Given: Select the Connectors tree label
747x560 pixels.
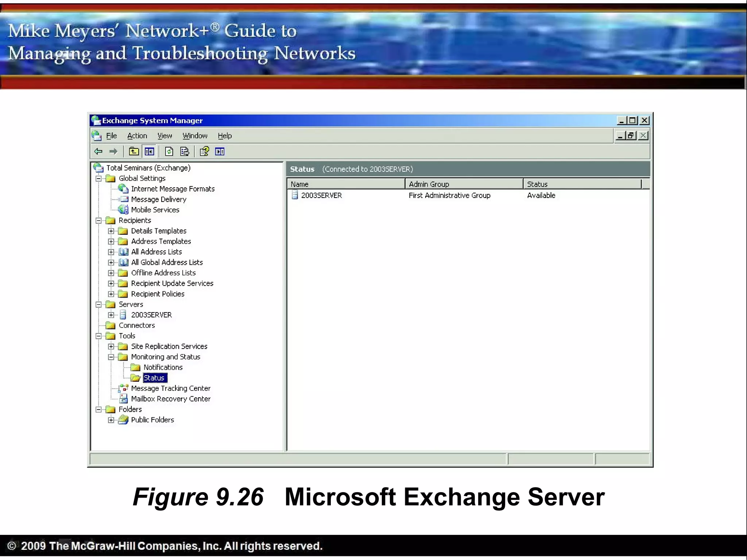Looking at the screenshot, I should (x=137, y=325).
